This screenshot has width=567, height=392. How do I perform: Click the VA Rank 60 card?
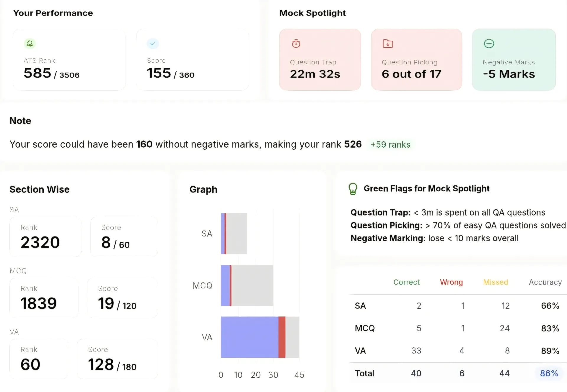(x=39, y=359)
